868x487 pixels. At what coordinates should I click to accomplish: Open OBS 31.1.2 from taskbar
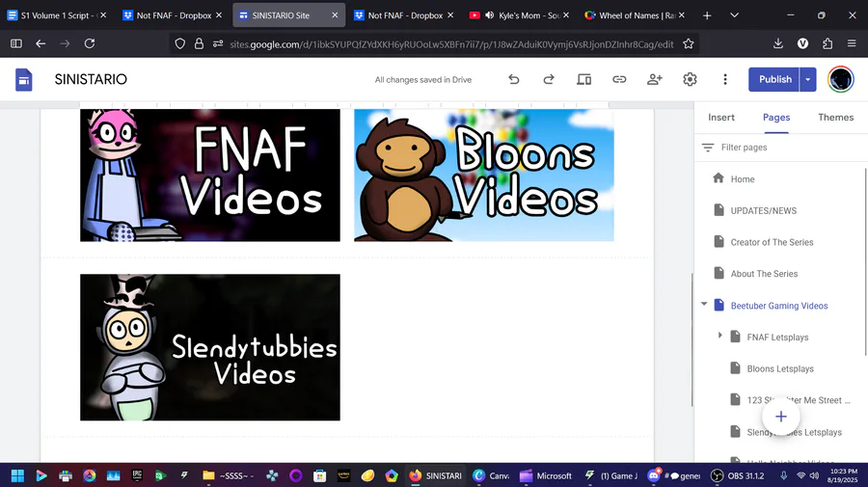click(738, 475)
